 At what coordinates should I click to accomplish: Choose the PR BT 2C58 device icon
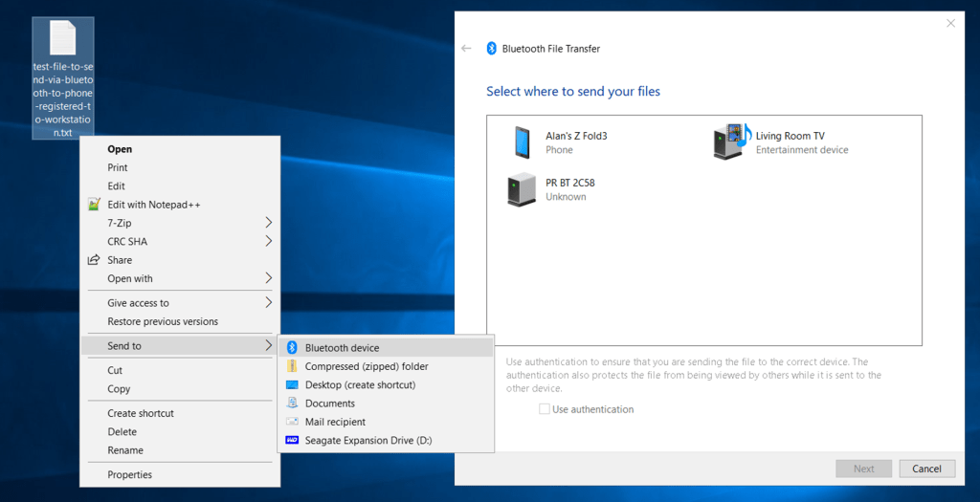coord(522,189)
